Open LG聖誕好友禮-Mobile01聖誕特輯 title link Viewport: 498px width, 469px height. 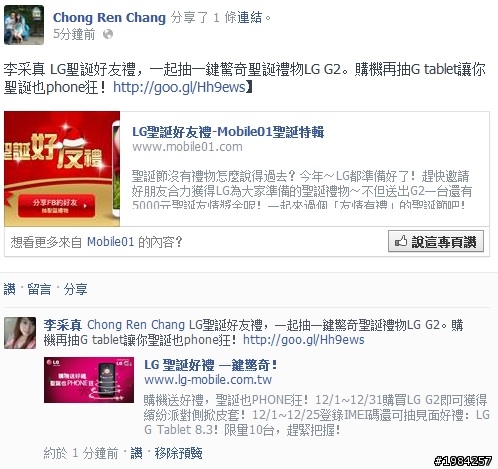pos(228,132)
